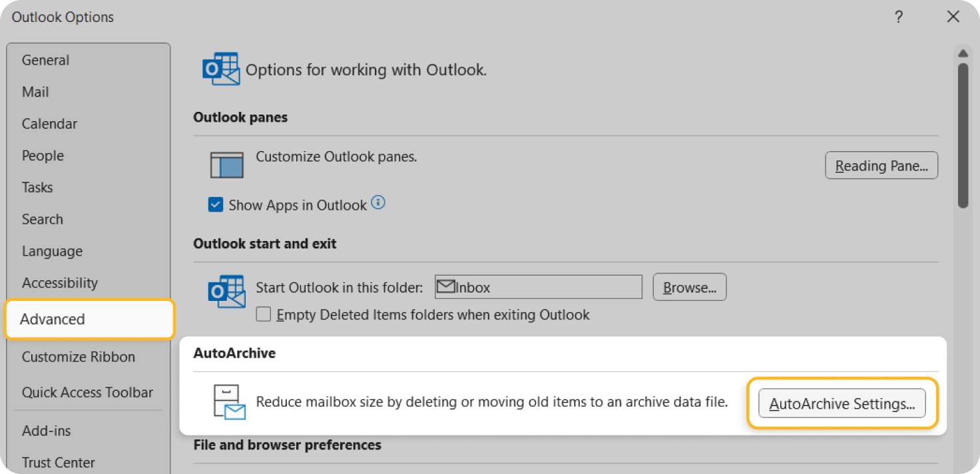
Task: Open Reading Pane settings
Action: (x=881, y=165)
